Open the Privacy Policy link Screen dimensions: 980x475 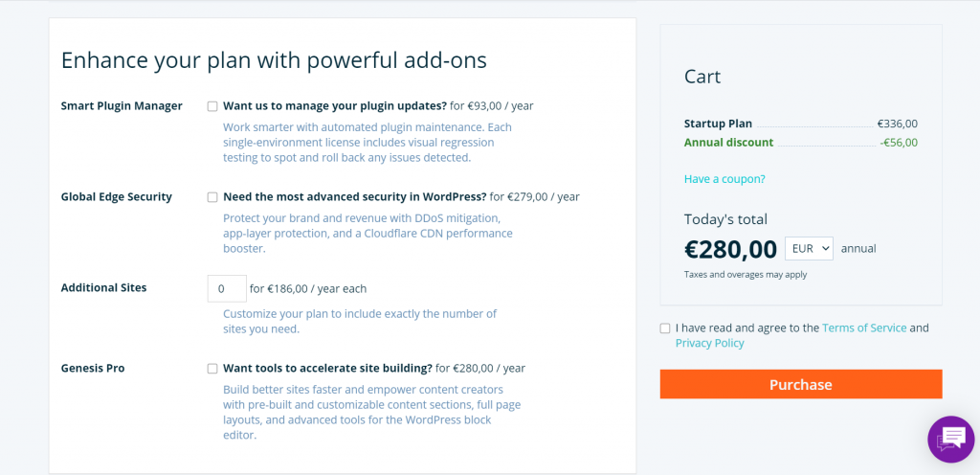pos(709,343)
